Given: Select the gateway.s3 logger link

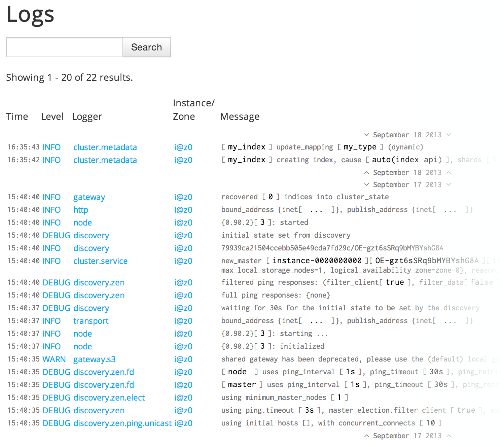Looking at the screenshot, I should pos(94,359).
